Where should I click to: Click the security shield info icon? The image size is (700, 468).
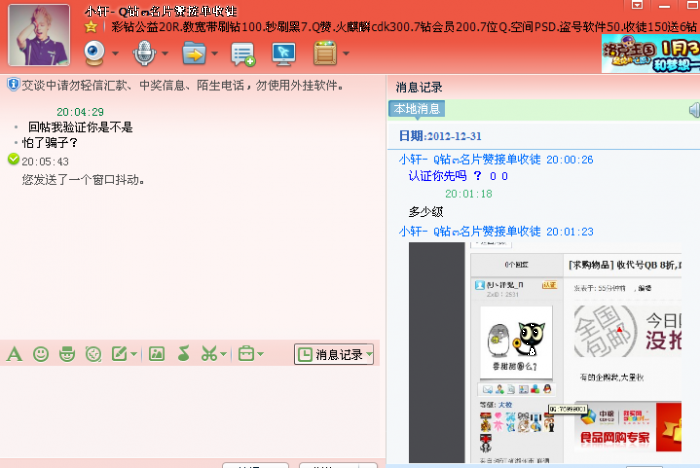point(13,84)
